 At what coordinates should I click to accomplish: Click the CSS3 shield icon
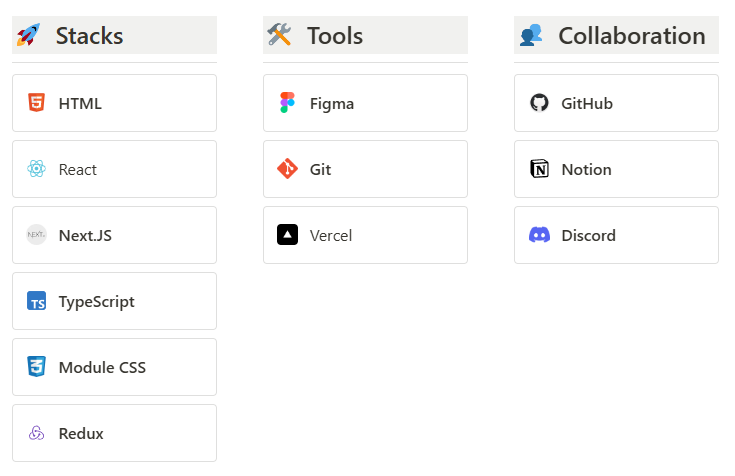click(x=37, y=367)
